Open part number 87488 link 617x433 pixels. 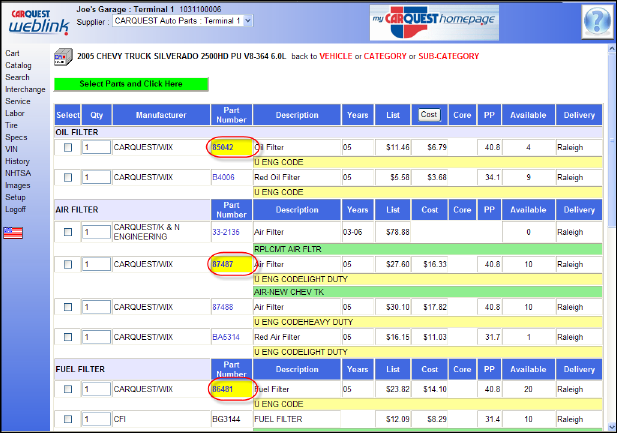coord(223,307)
